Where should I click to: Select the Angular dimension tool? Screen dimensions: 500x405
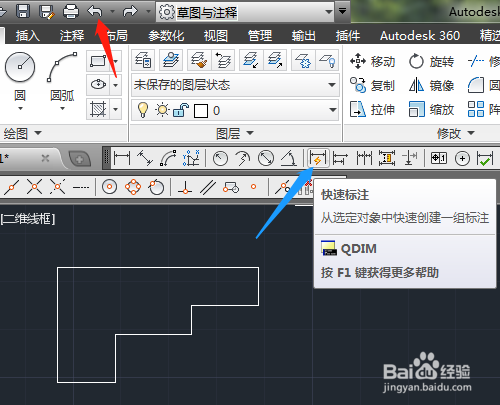tap(289, 158)
